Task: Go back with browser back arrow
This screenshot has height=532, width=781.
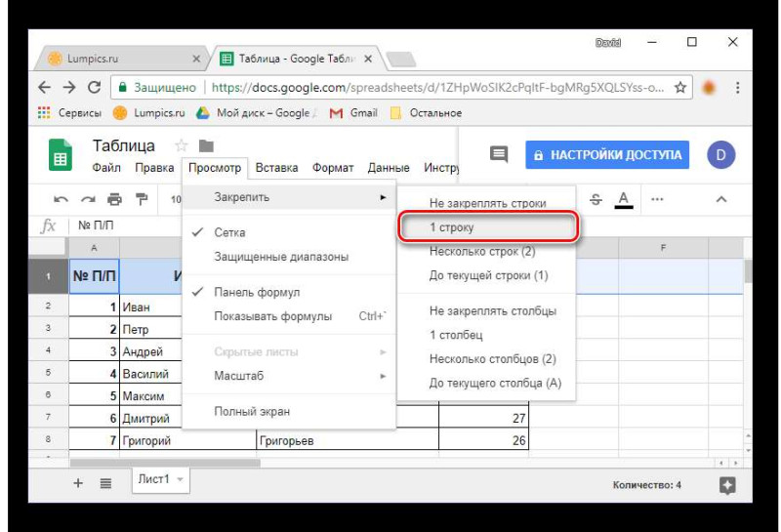Action: coord(44,88)
